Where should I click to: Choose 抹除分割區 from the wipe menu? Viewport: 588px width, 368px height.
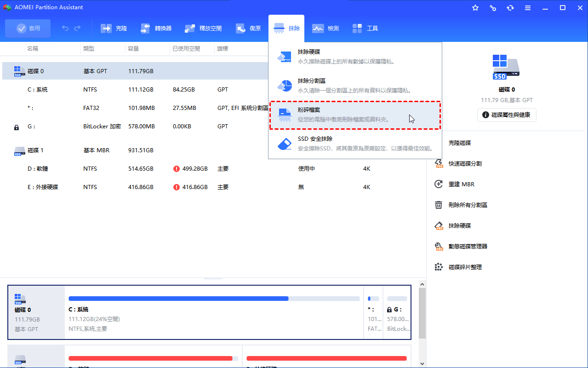click(355, 86)
